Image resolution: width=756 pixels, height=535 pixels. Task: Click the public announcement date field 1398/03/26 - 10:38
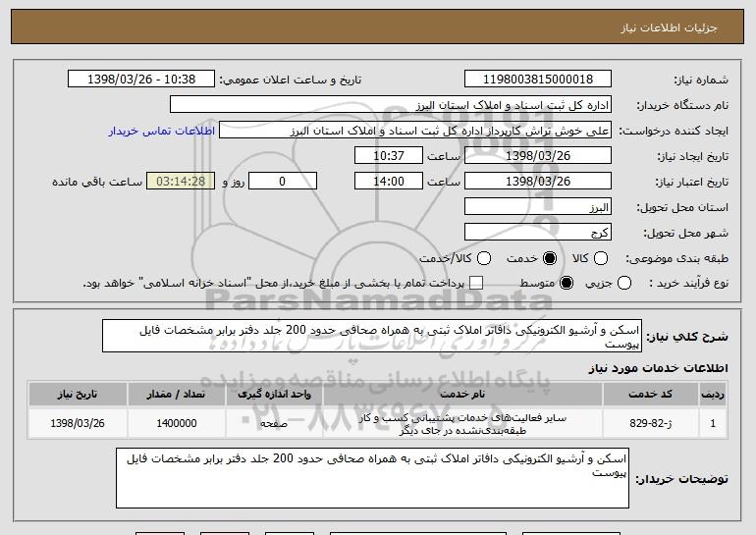tap(141, 80)
